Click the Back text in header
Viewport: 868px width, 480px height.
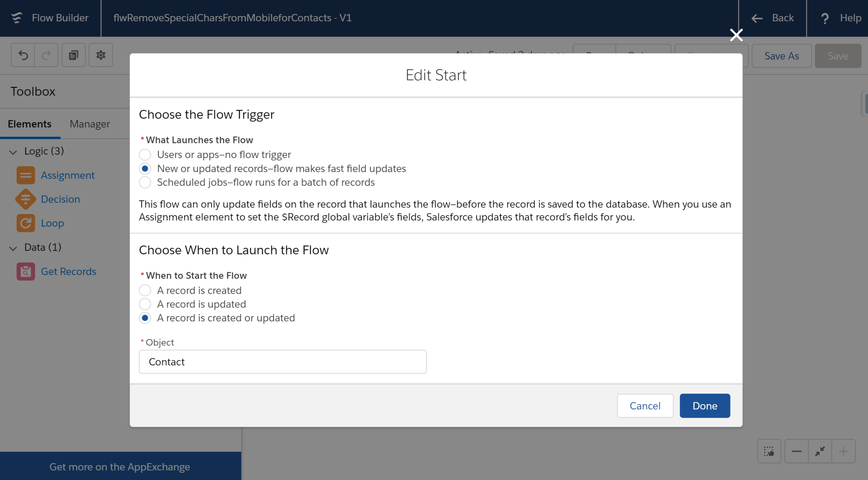click(x=783, y=18)
